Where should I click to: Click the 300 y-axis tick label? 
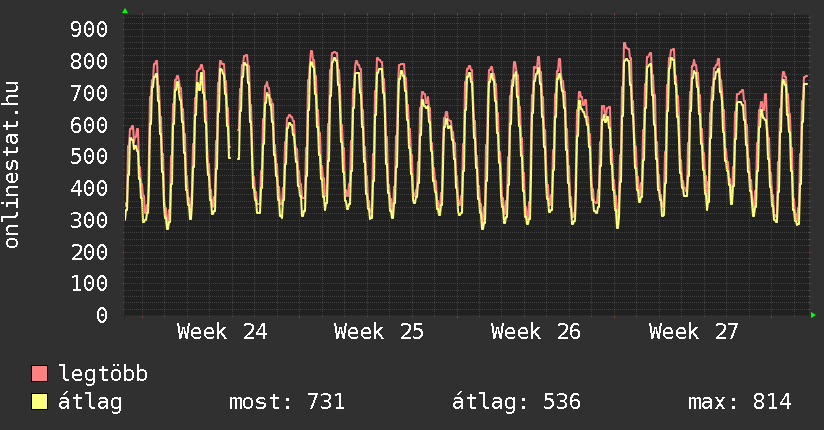point(89,220)
